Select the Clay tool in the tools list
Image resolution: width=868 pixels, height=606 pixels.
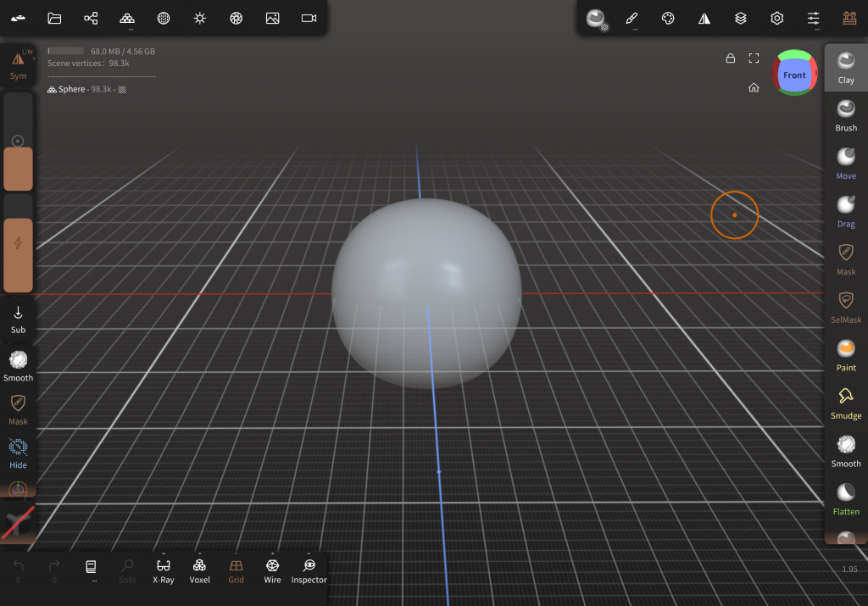846,68
